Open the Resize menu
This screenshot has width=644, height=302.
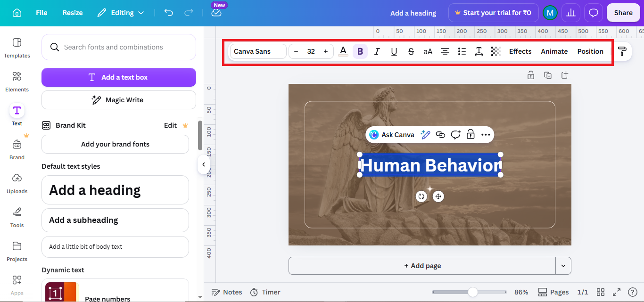[73, 13]
